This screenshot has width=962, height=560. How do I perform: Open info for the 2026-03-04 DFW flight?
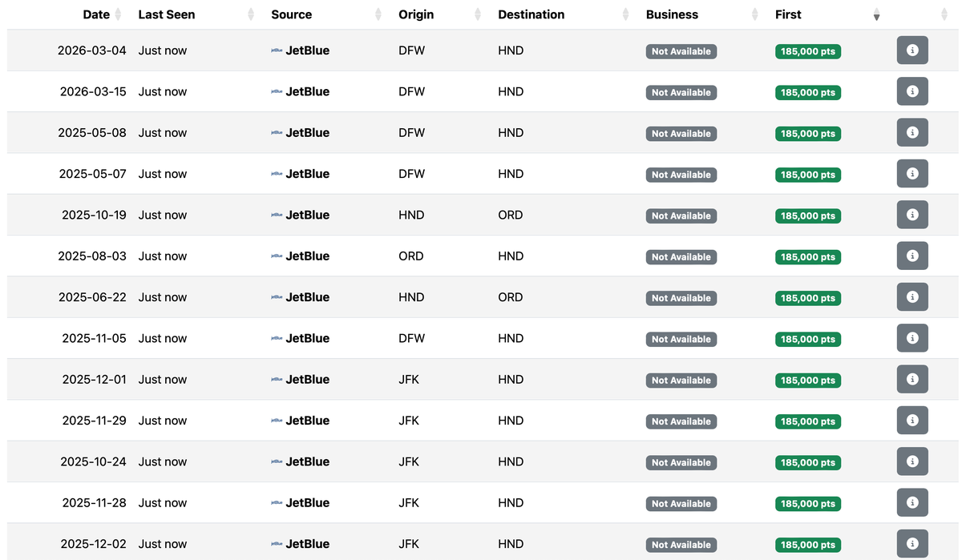pyautogui.click(x=911, y=50)
